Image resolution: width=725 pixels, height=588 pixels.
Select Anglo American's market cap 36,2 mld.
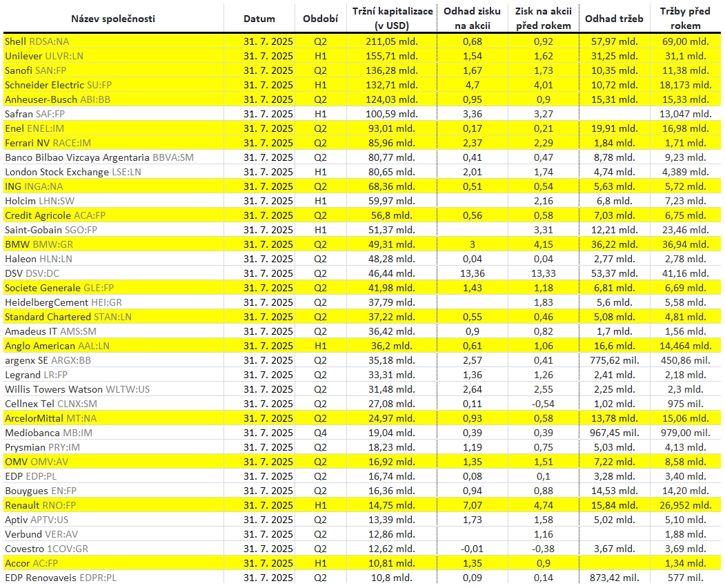[x=393, y=346]
